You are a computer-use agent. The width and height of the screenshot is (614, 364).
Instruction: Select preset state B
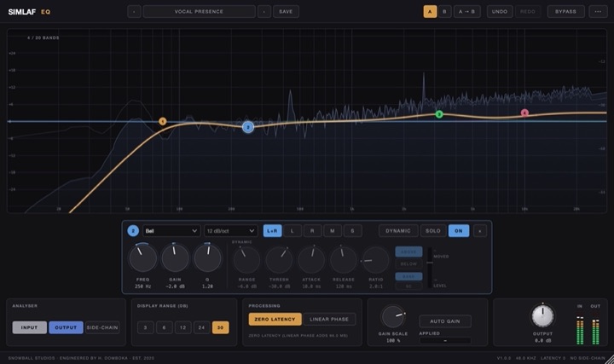click(x=444, y=11)
